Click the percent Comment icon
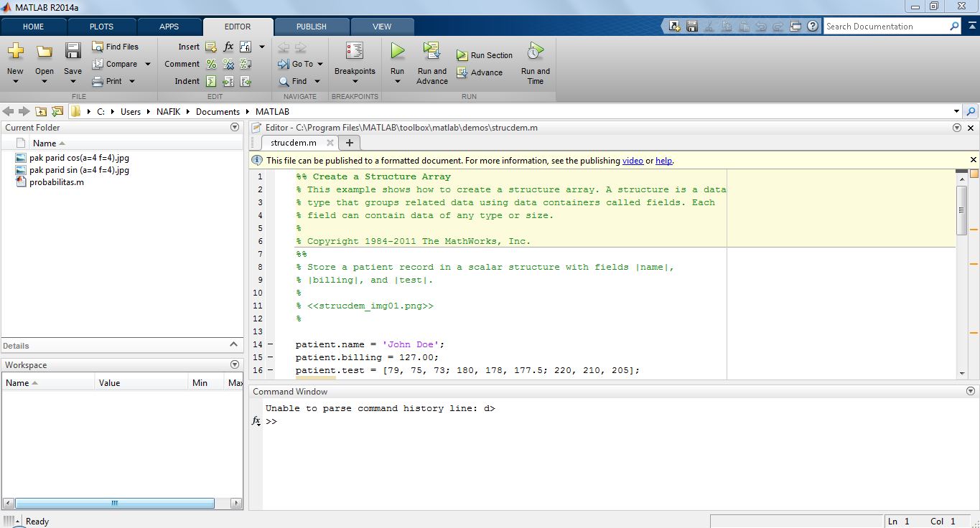 (211, 64)
